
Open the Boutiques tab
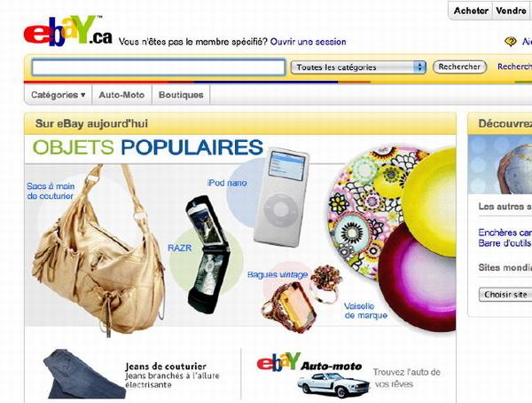[181, 95]
